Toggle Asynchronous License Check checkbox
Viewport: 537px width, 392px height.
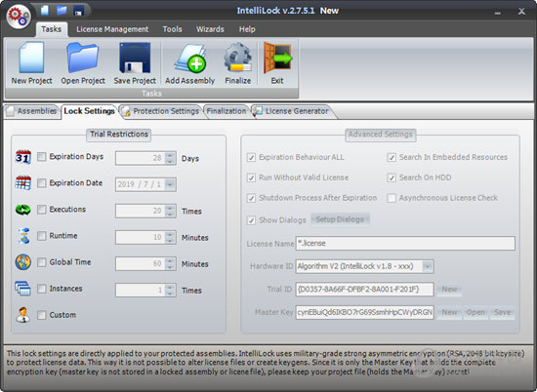coord(392,198)
